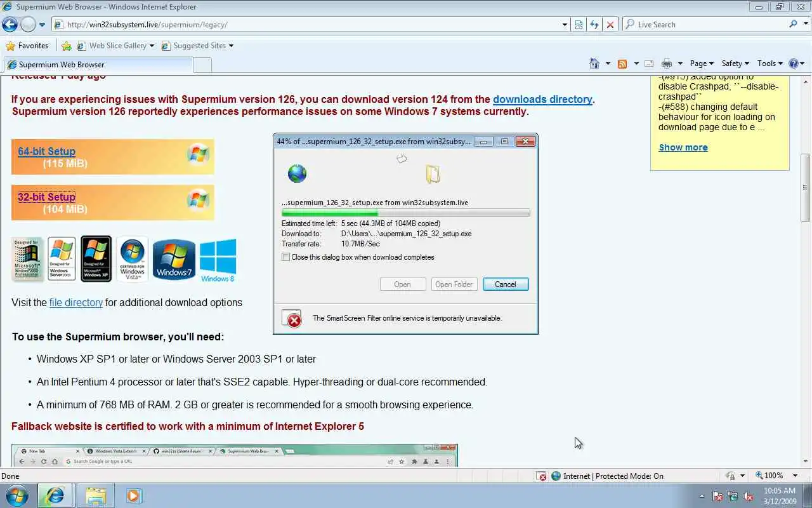Click the blue Help question mark icon
The width and height of the screenshot is (812, 508).
pos(794,63)
